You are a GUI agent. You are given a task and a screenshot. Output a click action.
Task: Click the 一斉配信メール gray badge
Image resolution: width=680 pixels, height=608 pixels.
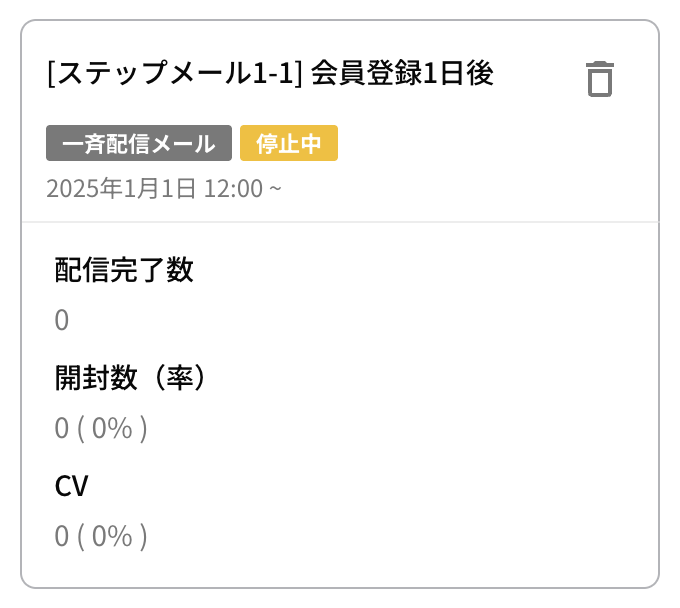[139, 143]
